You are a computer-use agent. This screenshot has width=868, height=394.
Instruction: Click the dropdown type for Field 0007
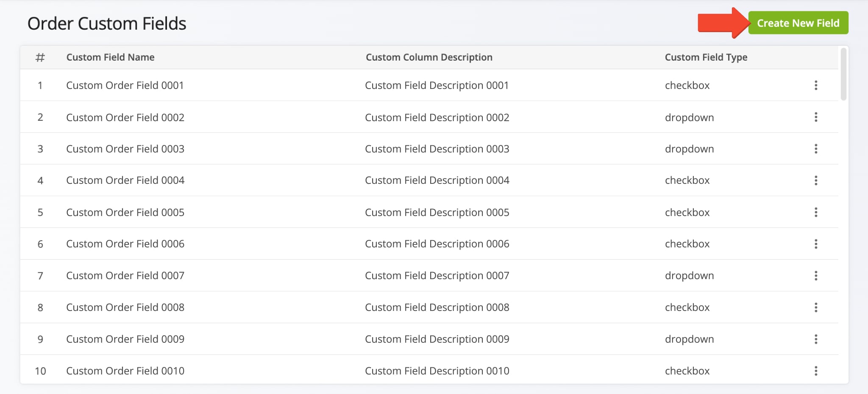[689, 276]
